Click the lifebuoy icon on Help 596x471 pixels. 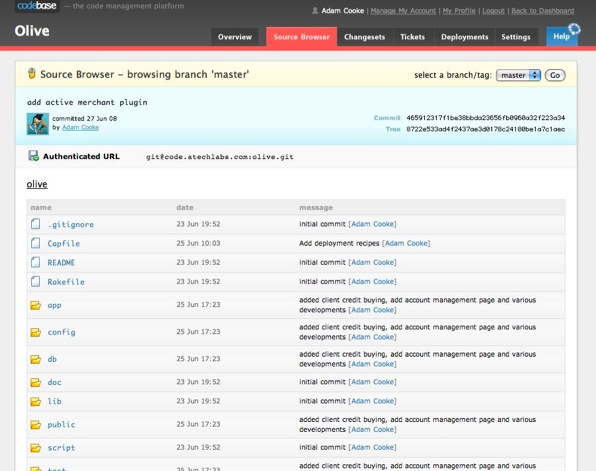(x=574, y=29)
